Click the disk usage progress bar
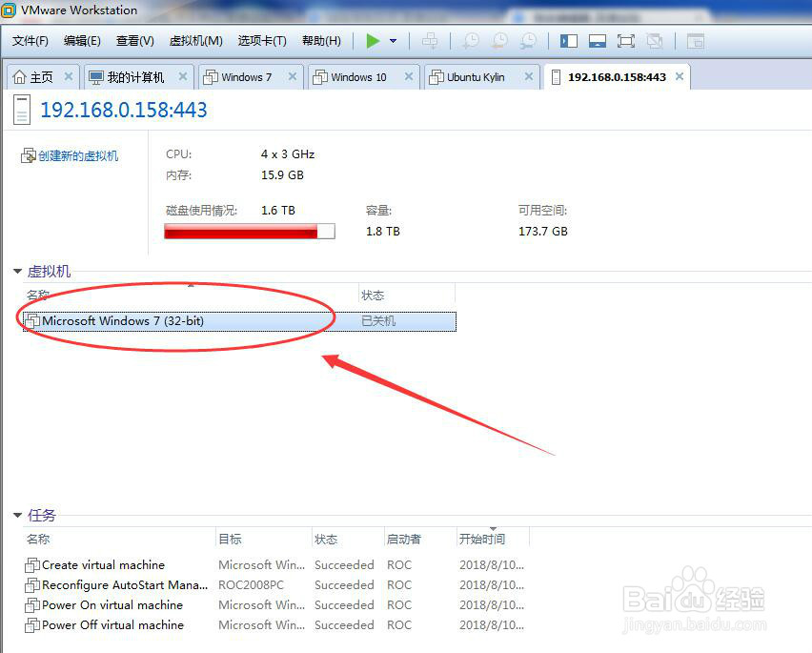Screen dimensions: 812x653 pos(250,231)
